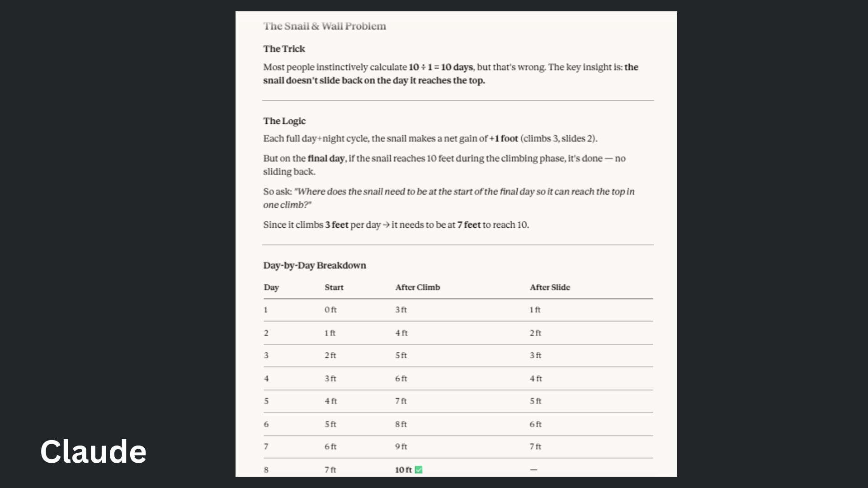Viewport: 868px width, 488px height.
Task: Select "The Trick" heading
Action: [x=284, y=49]
